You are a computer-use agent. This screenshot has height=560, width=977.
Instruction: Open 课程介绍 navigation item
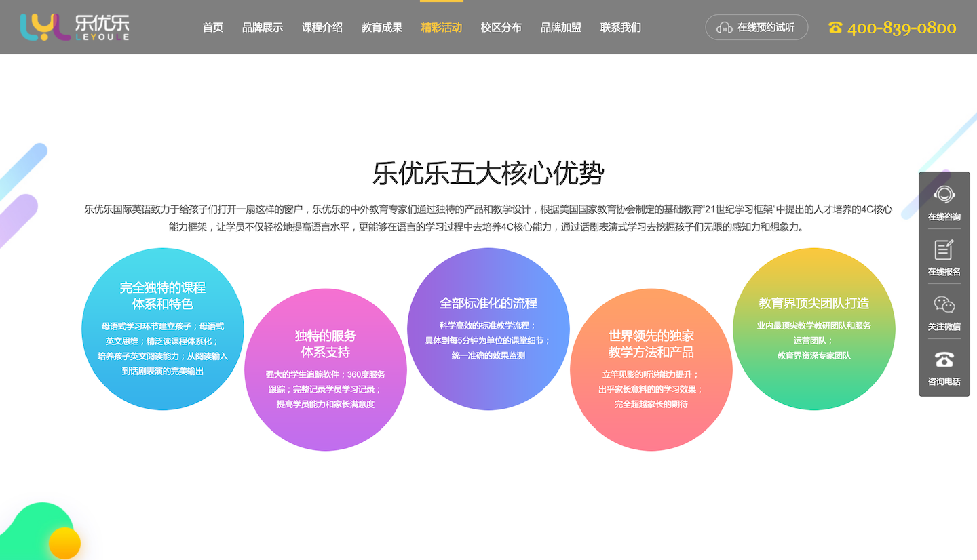click(x=322, y=28)
